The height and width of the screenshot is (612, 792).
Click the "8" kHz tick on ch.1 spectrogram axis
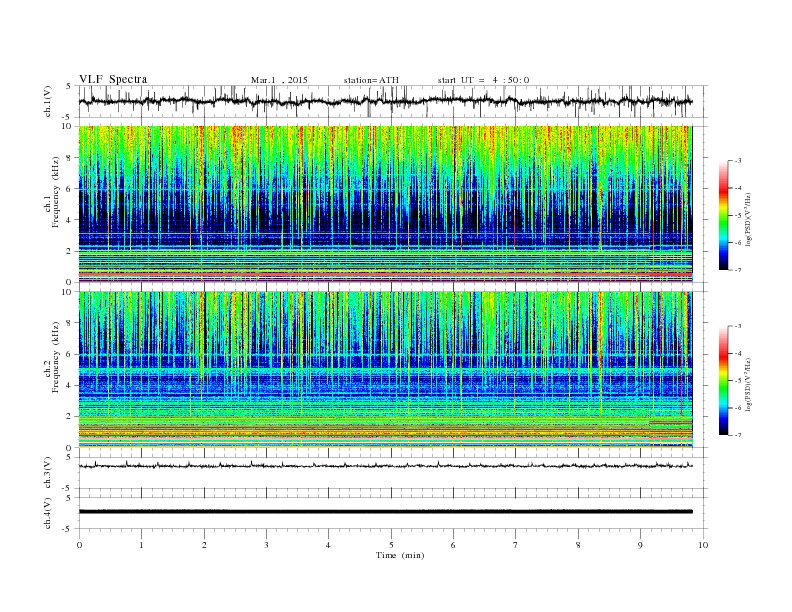click(70, 158)
